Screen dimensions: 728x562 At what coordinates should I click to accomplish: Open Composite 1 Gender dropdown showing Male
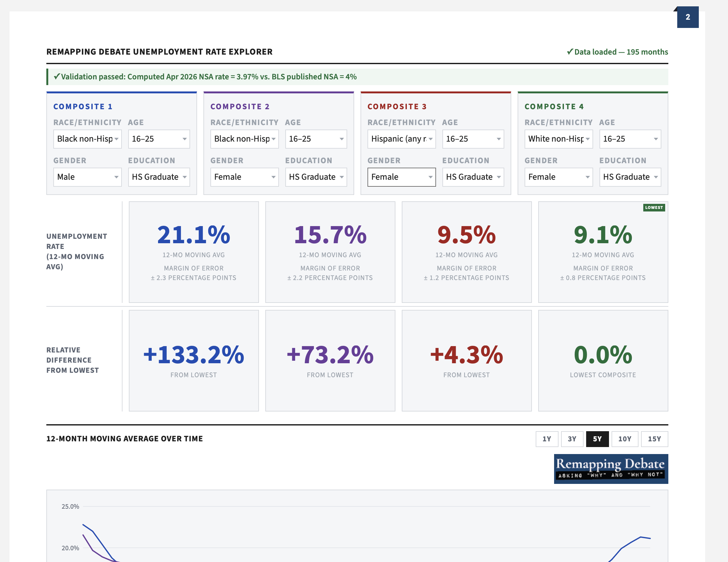[87, 177]
